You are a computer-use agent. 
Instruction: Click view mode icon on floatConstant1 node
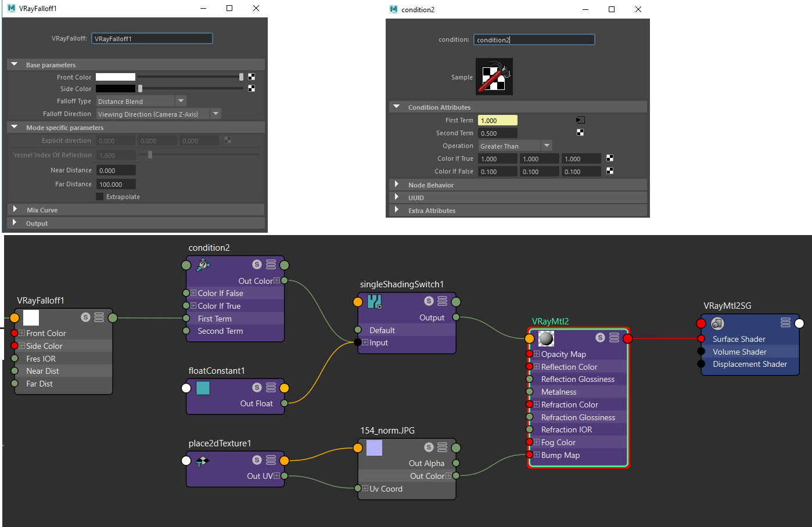(271, 388)
